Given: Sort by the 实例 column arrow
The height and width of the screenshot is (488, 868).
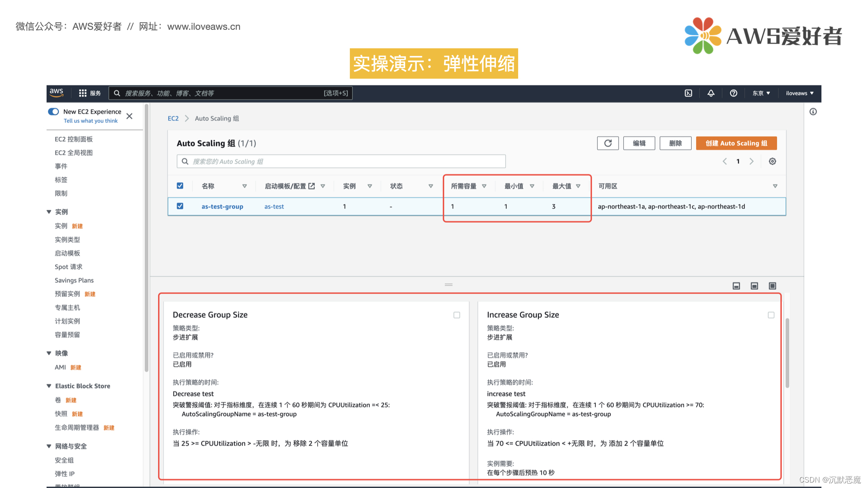Looking at the screenshot, I should pos(370,186).
